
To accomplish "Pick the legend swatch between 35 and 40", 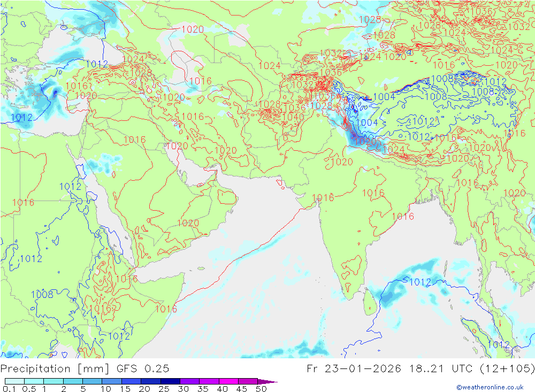I will click(209, 381).
